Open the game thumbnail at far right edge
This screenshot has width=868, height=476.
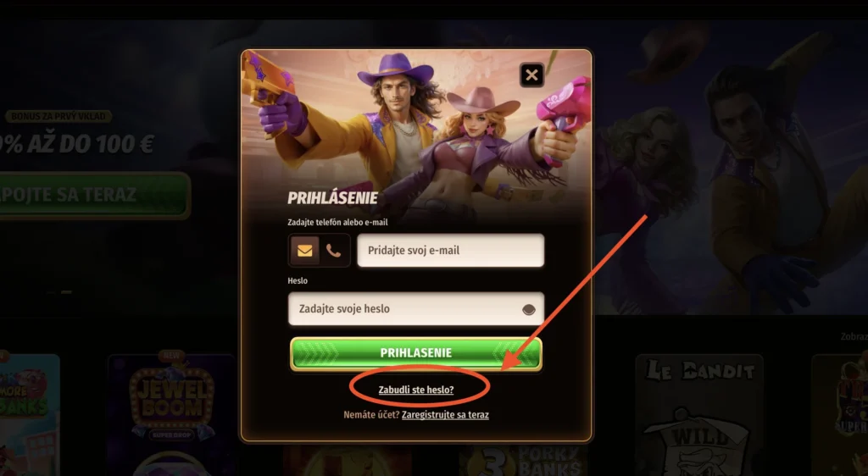click(840, 415)
